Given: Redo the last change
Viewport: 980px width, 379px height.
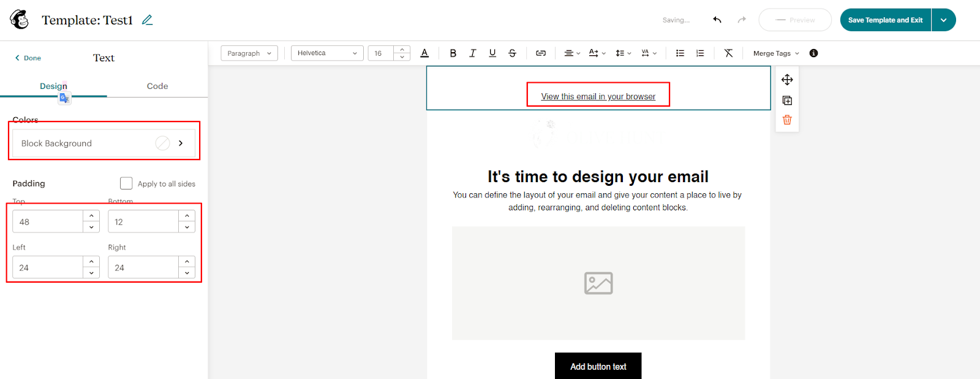Looking at the screenshot, I should 742,20.
